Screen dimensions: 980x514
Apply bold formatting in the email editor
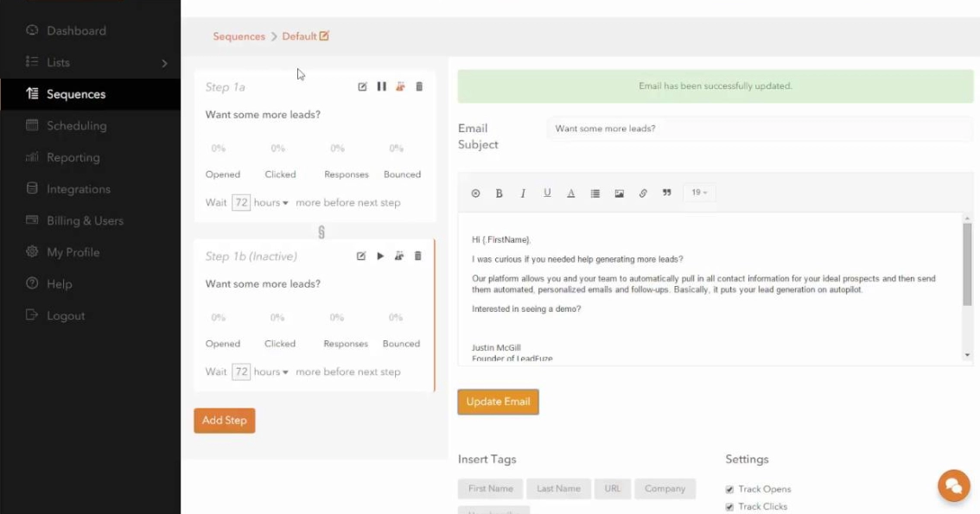[x=499, y=193]
